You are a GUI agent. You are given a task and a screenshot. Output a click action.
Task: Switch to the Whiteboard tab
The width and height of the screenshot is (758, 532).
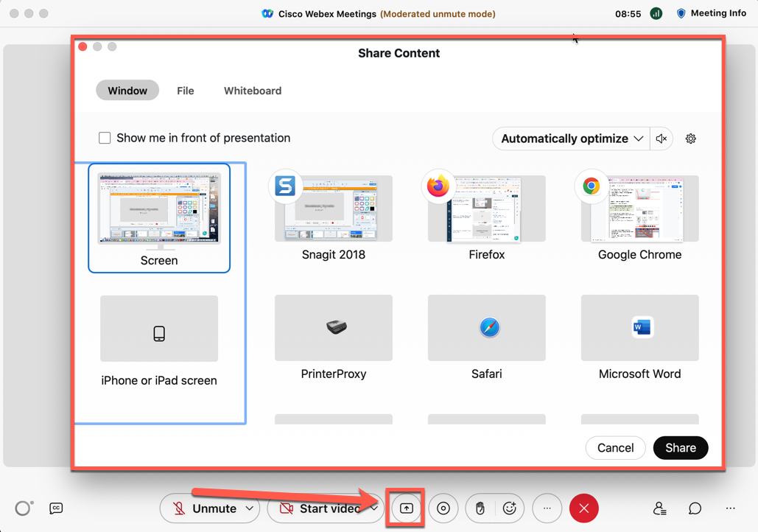pyautogui.click(x=253, y=91)
